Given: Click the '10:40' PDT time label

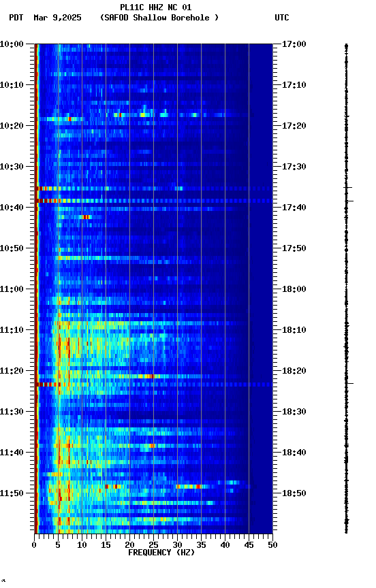Looking at the screenshot, I should click(x=12, y=208).
